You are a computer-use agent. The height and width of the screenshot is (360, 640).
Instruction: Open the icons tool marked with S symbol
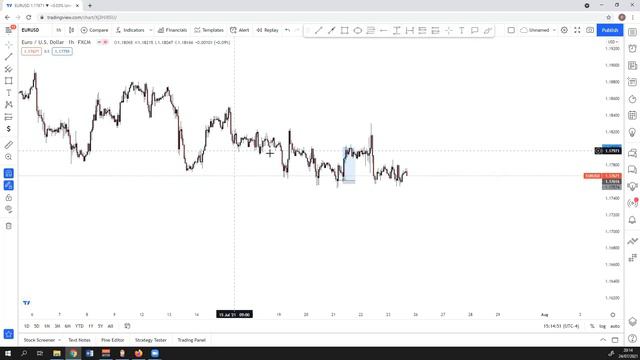9,129
